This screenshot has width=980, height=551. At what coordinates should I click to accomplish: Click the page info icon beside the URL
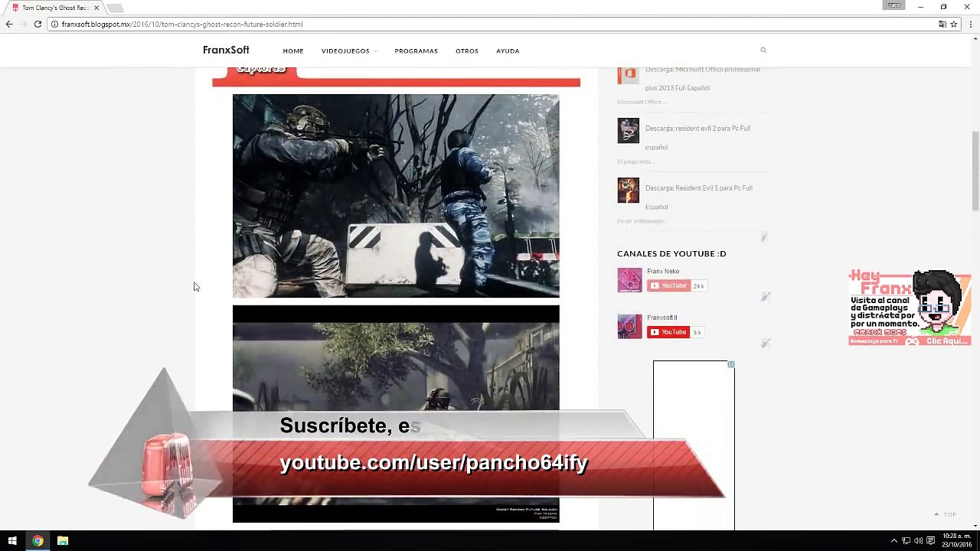point(54,24)
